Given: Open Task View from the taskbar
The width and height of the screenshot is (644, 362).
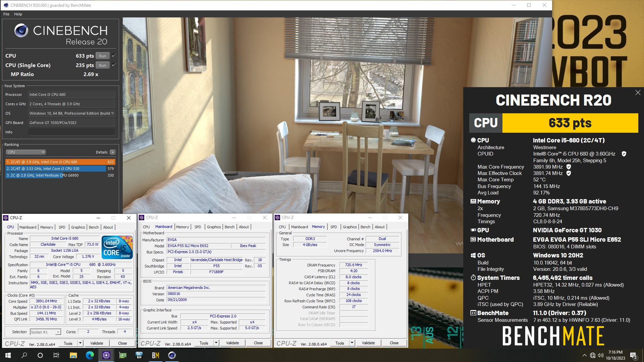Looking at the screenshot, I should pyautogui.click(x=56, y=355).
